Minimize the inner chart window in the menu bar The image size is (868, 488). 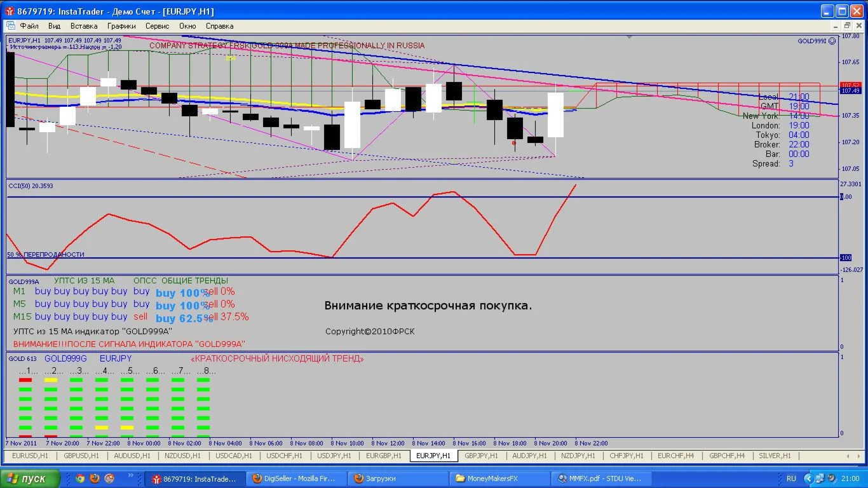click(834, 26)
